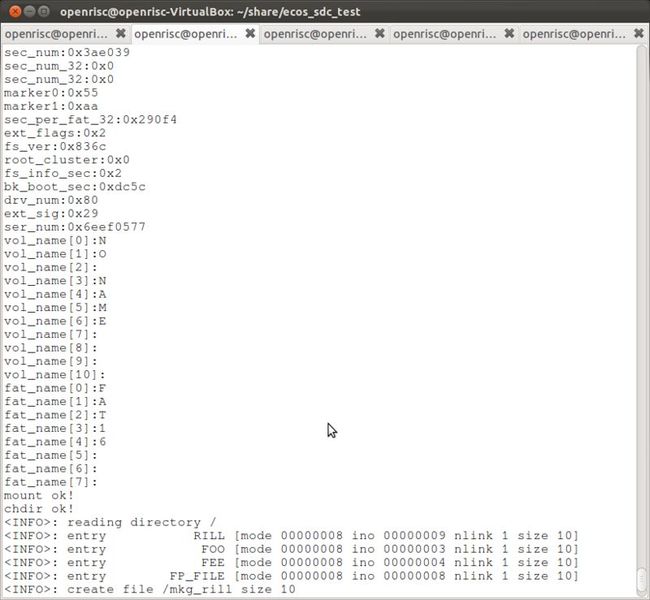Image resolution: width=650 pixels, height=600 pixels.
Task: Click the line 'vol_name[3]:N'
Action: coord(55,281)
